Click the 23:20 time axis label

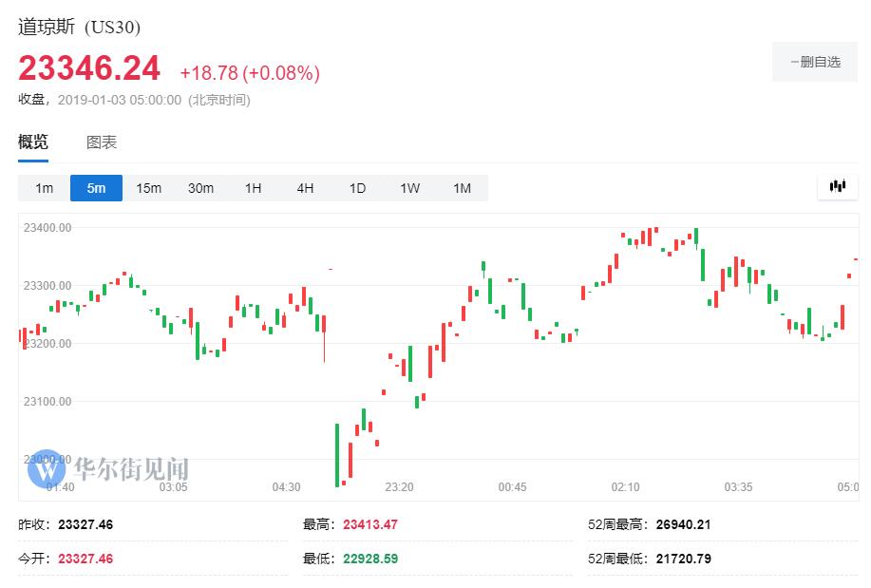pyautogui.click(x=399, y=487)
